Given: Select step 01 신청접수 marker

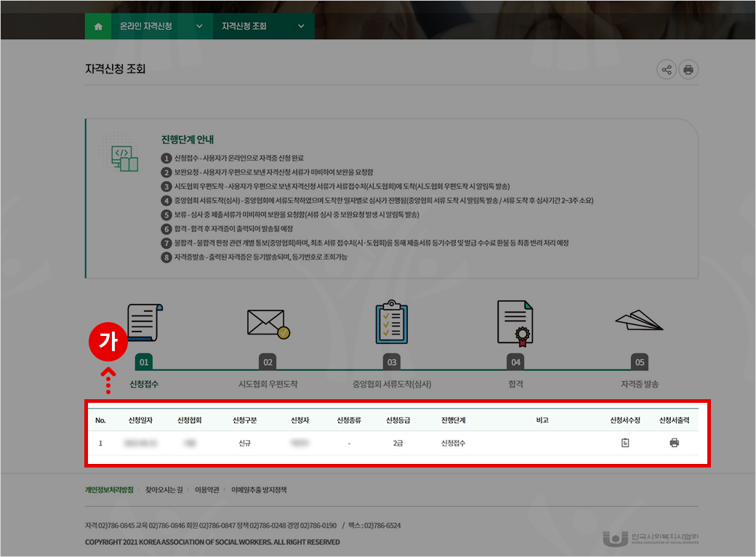Looking at the screenshot, I should click(x=144, y=362).
